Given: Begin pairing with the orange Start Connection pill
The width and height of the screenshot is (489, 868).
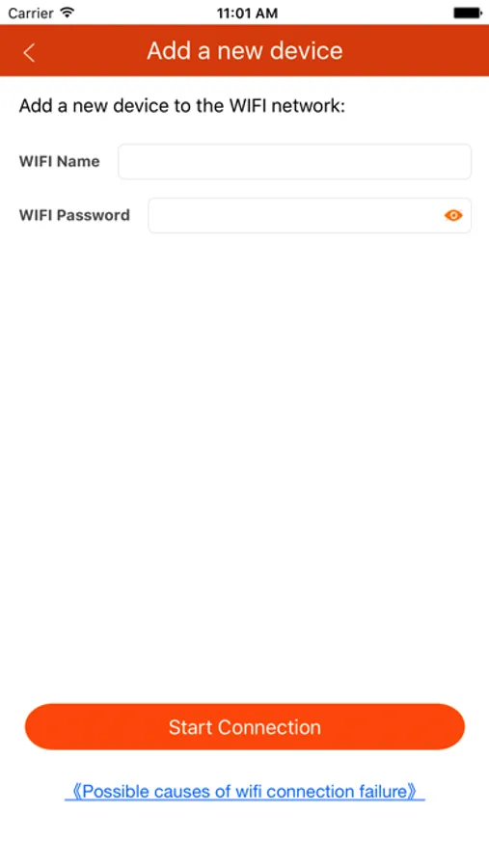Looking at the screenshot, I should [x=245, y=727].
